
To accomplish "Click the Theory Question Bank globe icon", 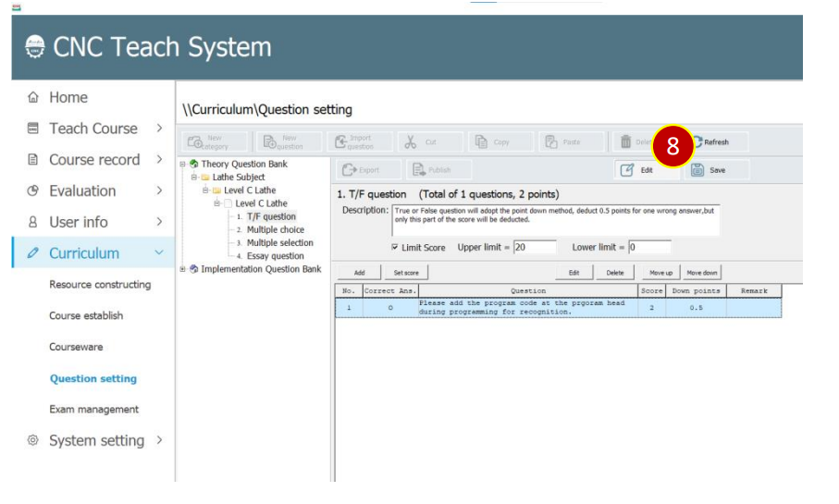I will pyautogui.click(x=193, y=164).
